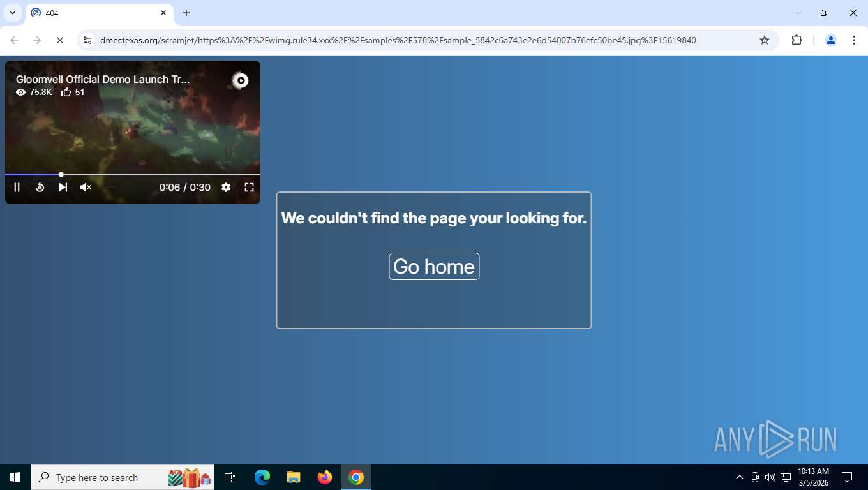Image resolution: width=868 pixels, height=490 pixels.
Task: Open the clock showing 10:13 AM
Action: point(813,477)
